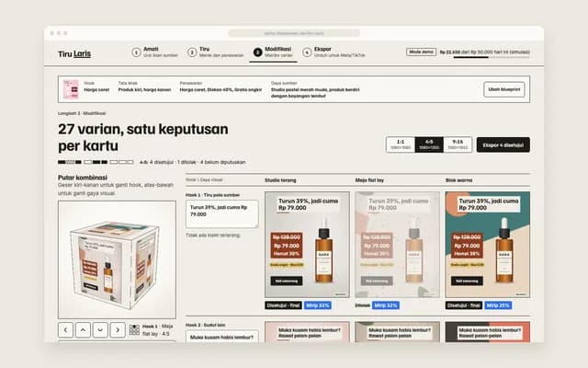
Task: Rotate cube right with next hook arrow
Action: tap(118, 329)
